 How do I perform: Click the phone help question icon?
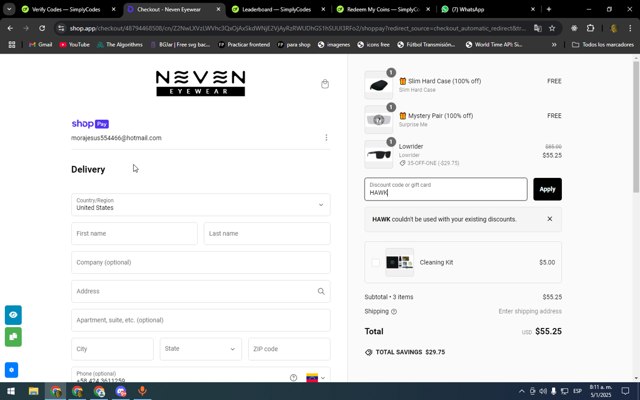coord(293,378)
